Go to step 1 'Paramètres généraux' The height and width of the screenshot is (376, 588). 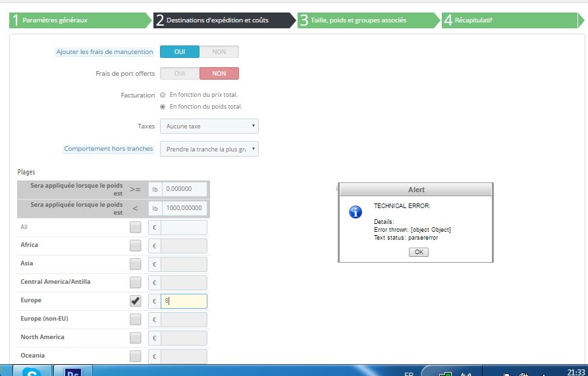(79, 20)
